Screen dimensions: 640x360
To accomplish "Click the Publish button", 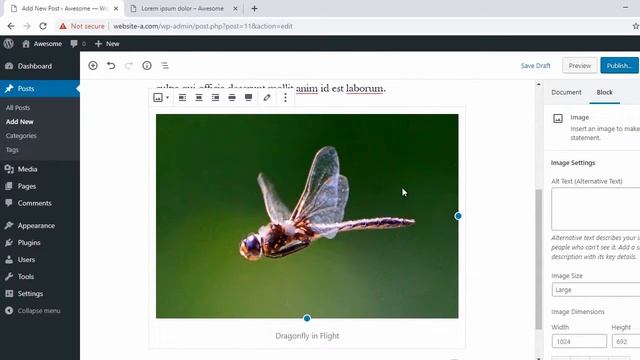I will [619, 66].
